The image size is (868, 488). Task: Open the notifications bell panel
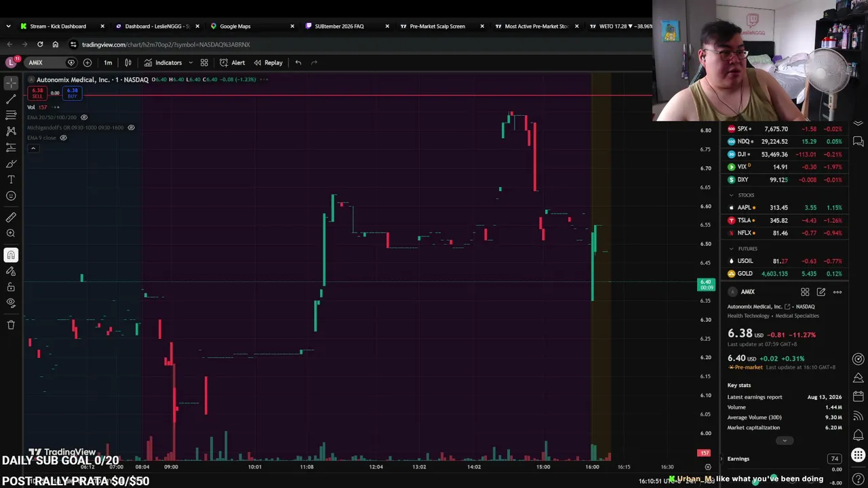coord(859,435)
